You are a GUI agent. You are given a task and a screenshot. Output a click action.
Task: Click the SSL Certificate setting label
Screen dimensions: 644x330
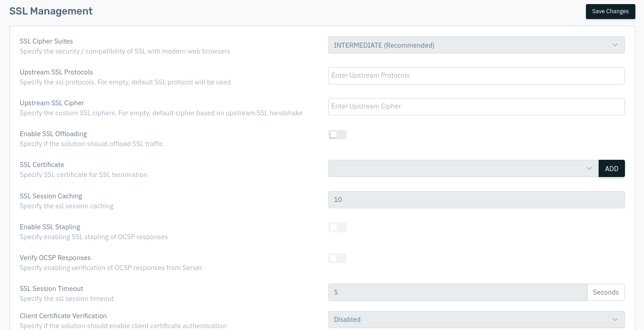pyautogui.click(x=42, y=165)
